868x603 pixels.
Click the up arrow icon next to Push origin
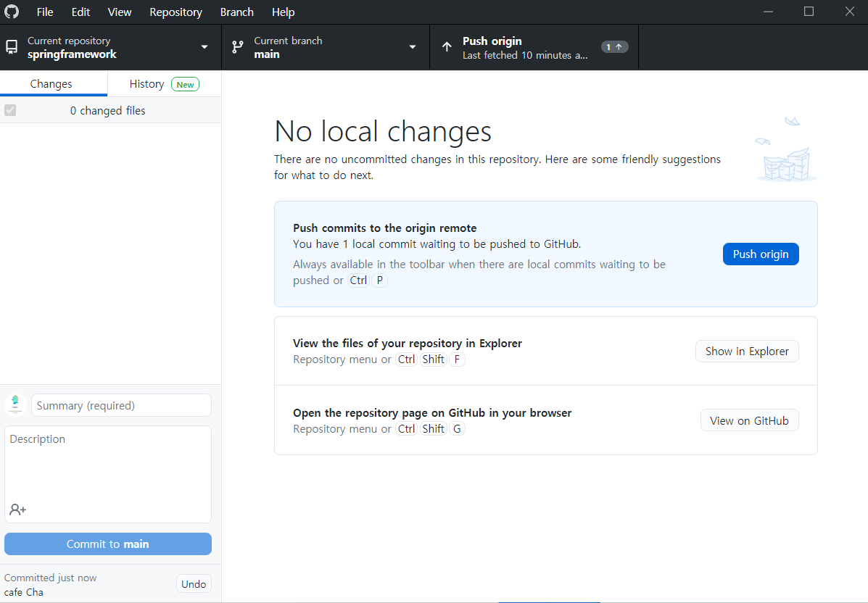(x=447, y=47)
